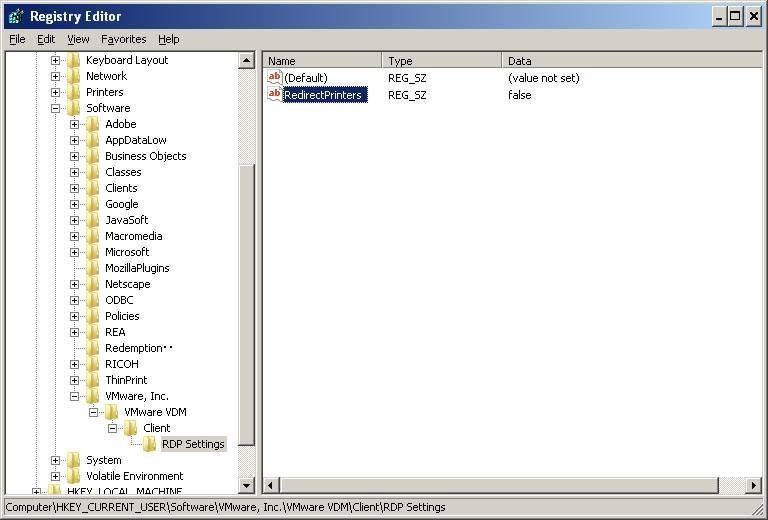
Task: Collapse the VMware VDM key
Action: coord(93,412)
